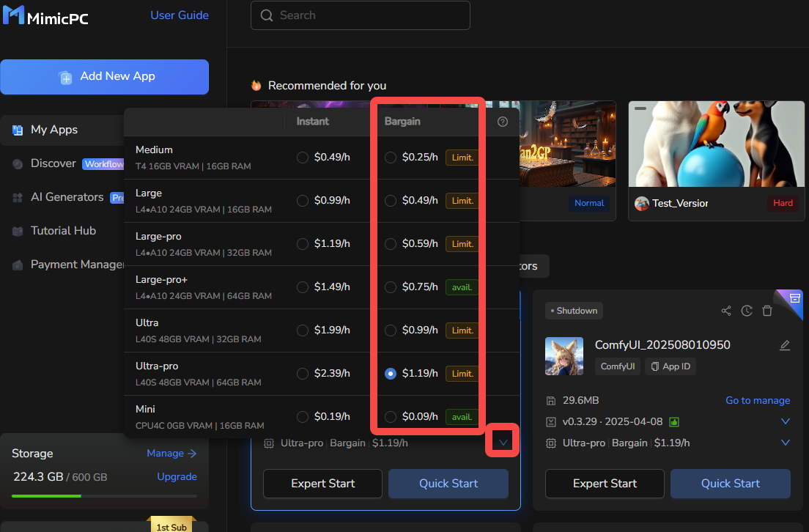Click the Shutdown status badge
The image size is (809, 532).
click(x=574, y=311)
